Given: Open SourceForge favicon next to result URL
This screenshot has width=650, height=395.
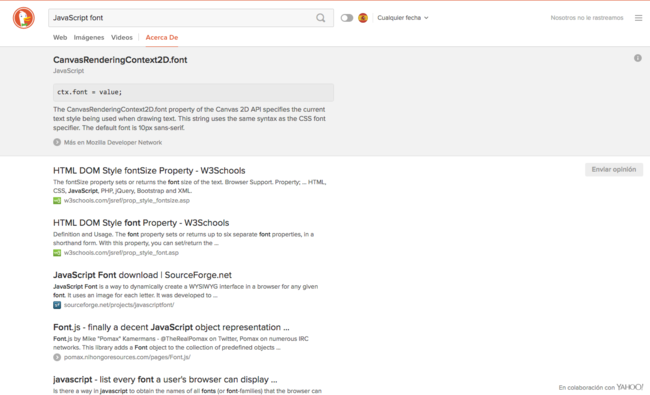Looking at the screenshot, I should coord(57,305).
